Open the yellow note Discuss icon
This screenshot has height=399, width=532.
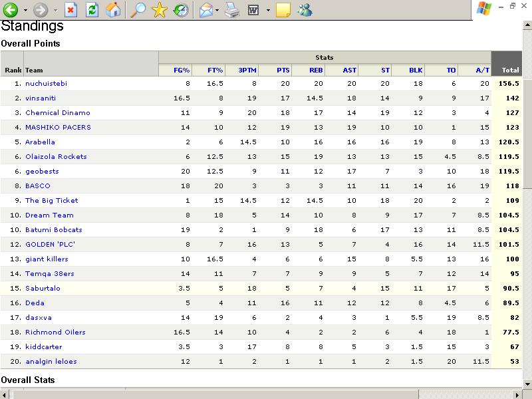coord(283,10)
